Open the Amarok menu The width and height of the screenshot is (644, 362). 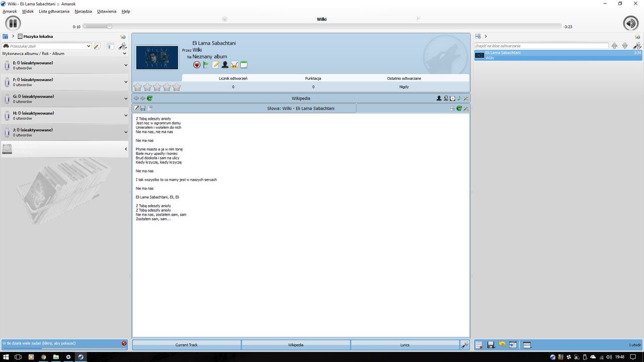[x=10, y=11]
